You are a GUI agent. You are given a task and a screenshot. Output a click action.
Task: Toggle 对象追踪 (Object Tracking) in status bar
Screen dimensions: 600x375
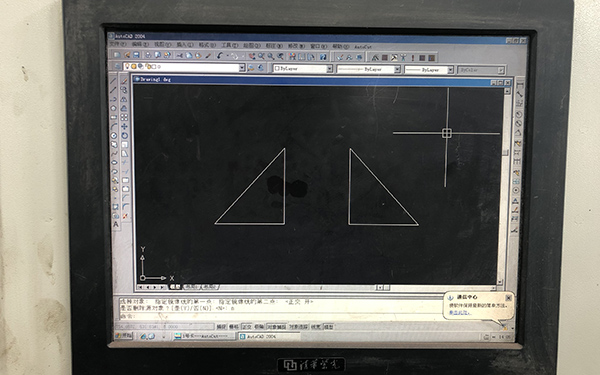(x=298, y=327)
